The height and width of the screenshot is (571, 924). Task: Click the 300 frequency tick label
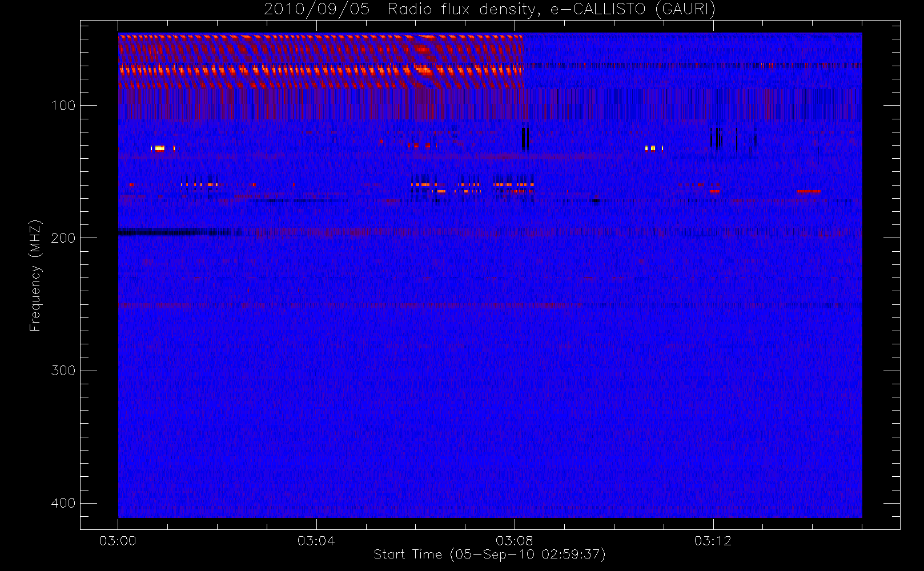(x=63, y=370)
